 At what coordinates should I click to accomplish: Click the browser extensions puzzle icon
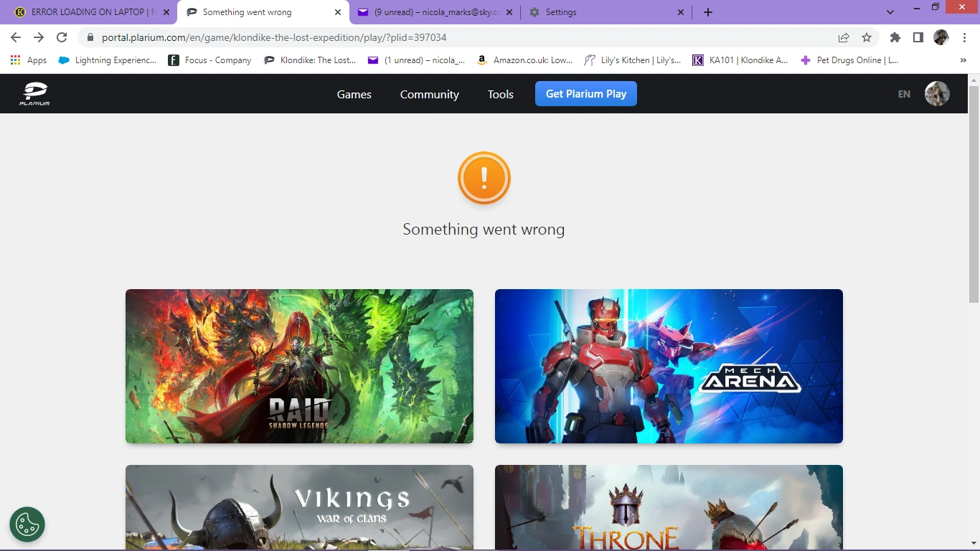click(895, 37)
